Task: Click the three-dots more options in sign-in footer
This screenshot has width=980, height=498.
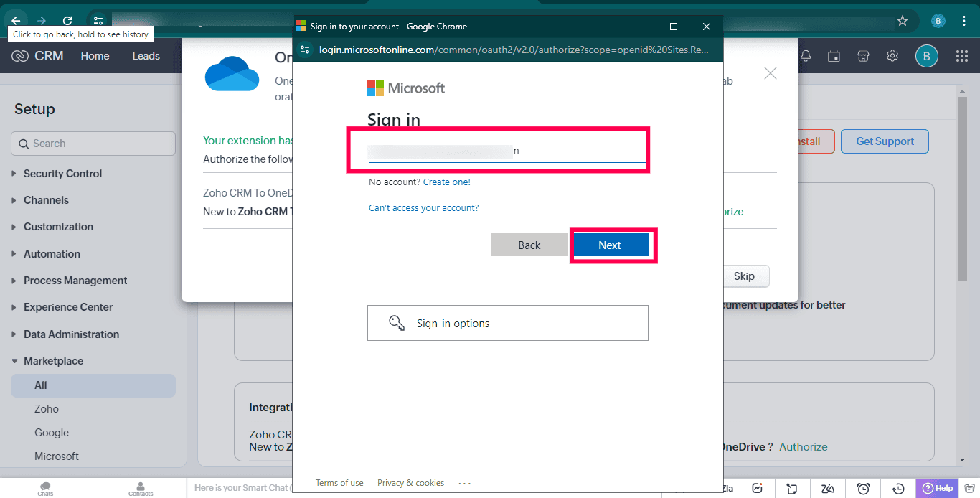Action: click(x=464, y=483)
